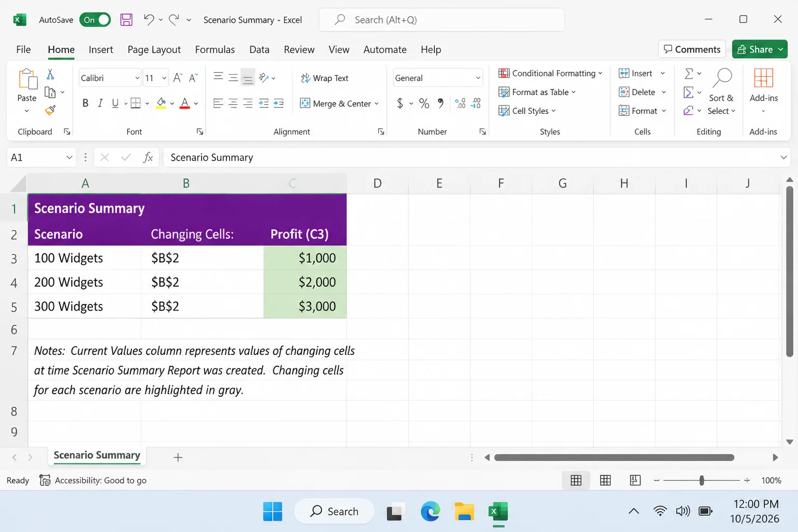Expand Conditional Formatting menu
The width and height of the screenshot is (798, 532).
551,73
